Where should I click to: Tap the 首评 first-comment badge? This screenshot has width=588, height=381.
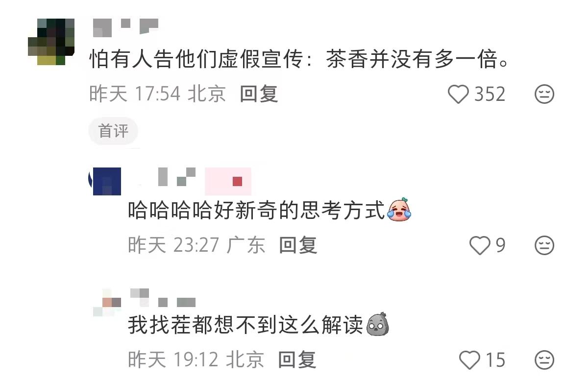113,131
